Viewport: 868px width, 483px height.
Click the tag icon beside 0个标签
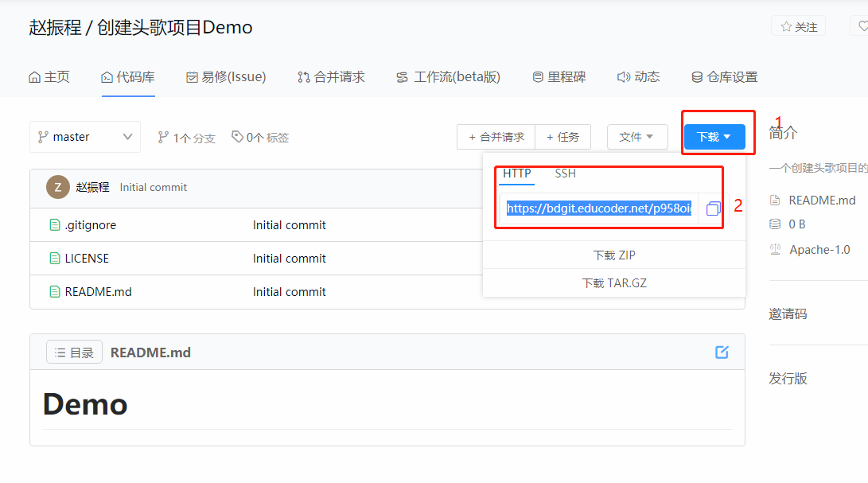[x=237, y=136]
